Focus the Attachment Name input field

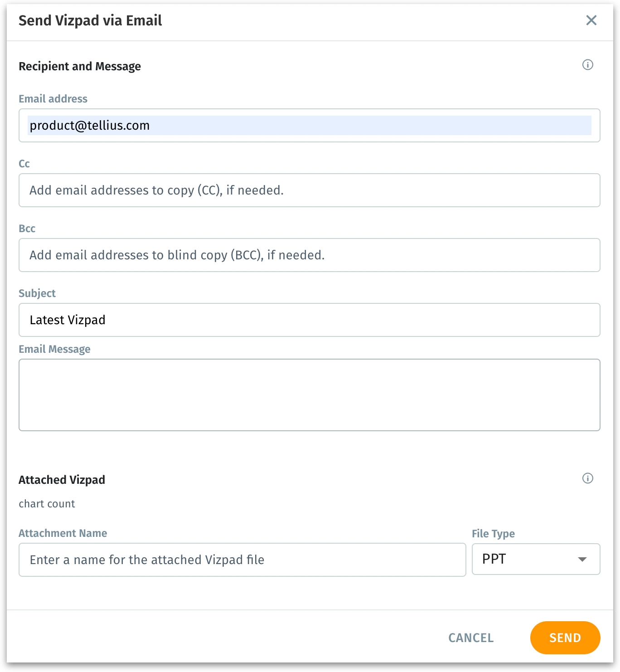point(242,560)
